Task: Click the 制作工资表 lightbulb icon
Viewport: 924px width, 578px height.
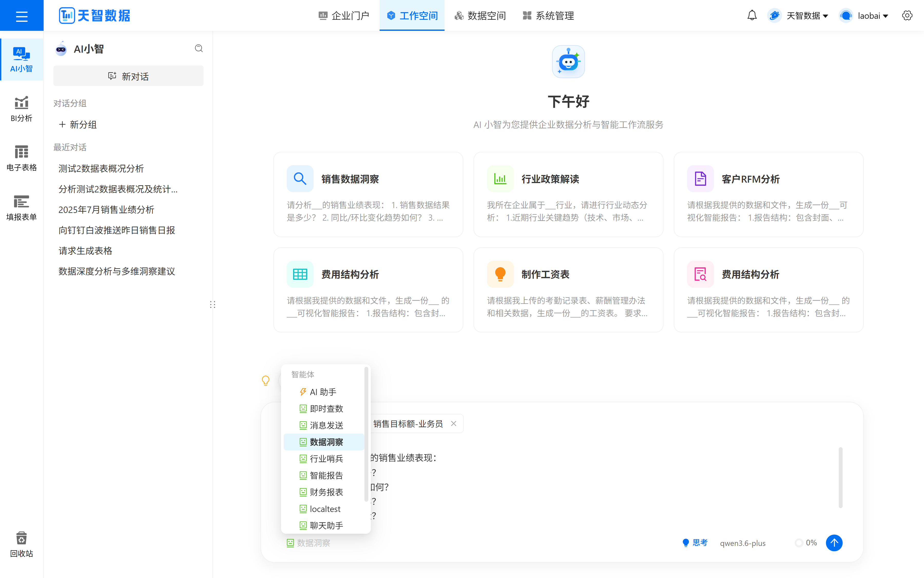Action: pos(500,274)
